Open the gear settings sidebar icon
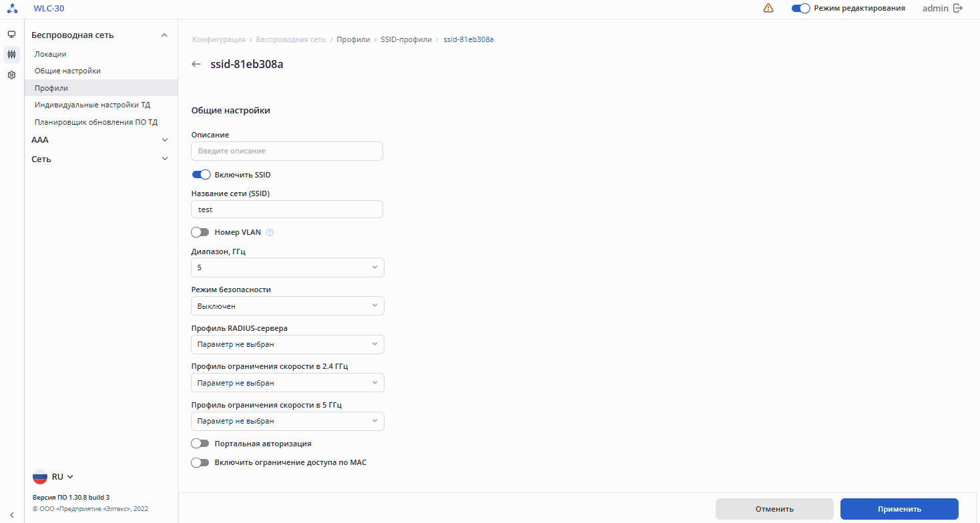The width and height of the screenshot is (980, 523). click(11, 75)
